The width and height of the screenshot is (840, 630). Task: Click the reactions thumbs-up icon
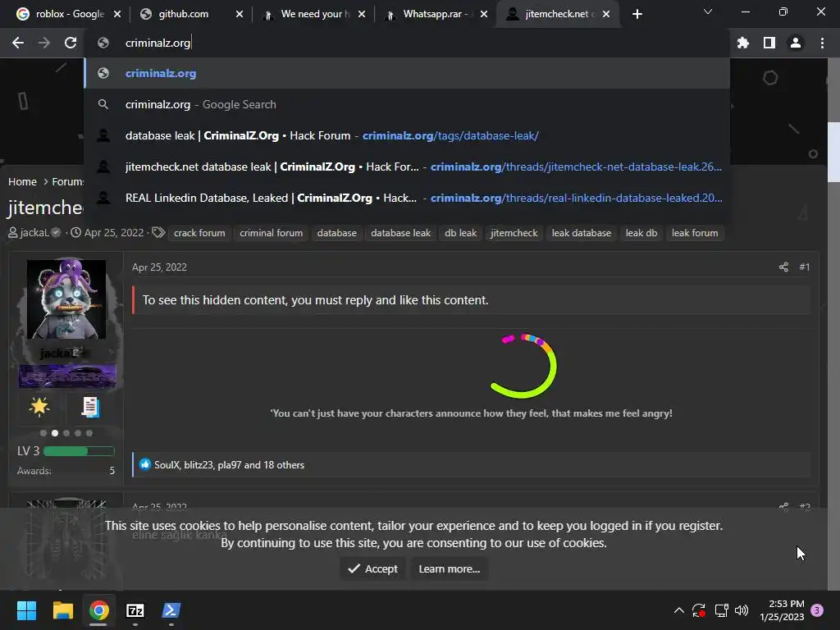click(x=145, y=464)
